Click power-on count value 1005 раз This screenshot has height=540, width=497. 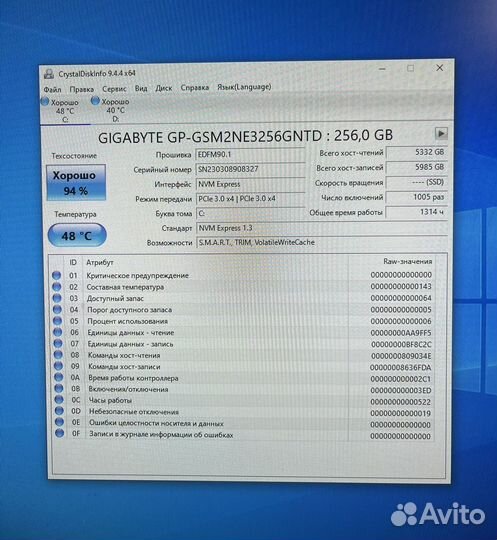click(x=416, y=197)
